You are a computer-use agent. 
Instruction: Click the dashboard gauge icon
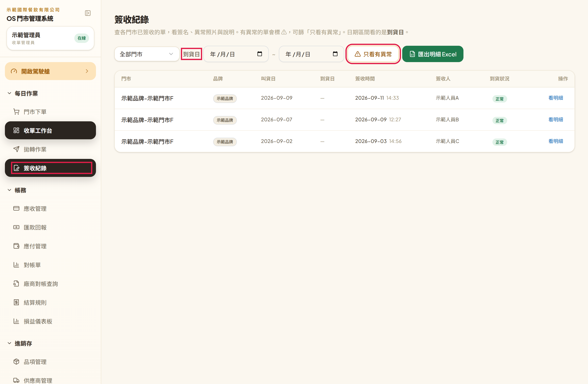[x=14, y=71]
